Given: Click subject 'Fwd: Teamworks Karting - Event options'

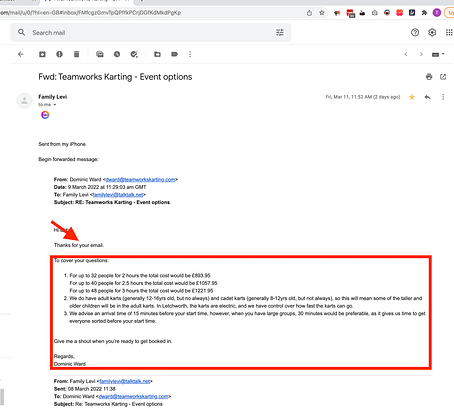Looking at the screenshot, I should 115,77.
